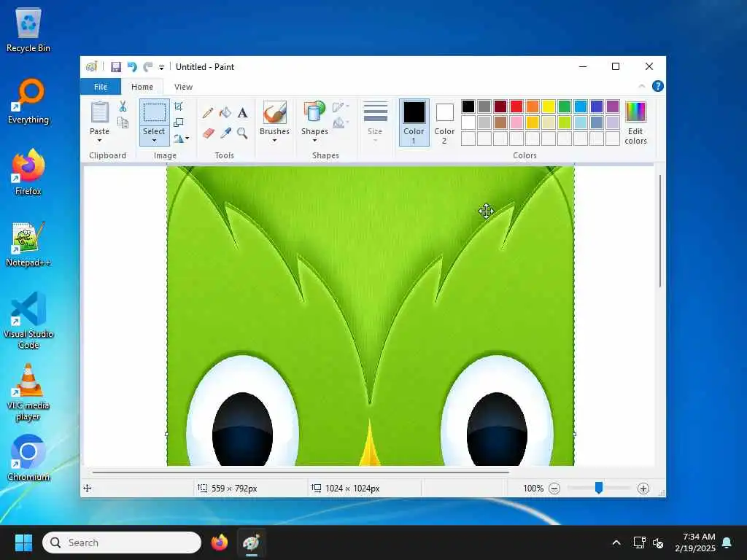Click the Zoom in plus button

coord(643,488)
